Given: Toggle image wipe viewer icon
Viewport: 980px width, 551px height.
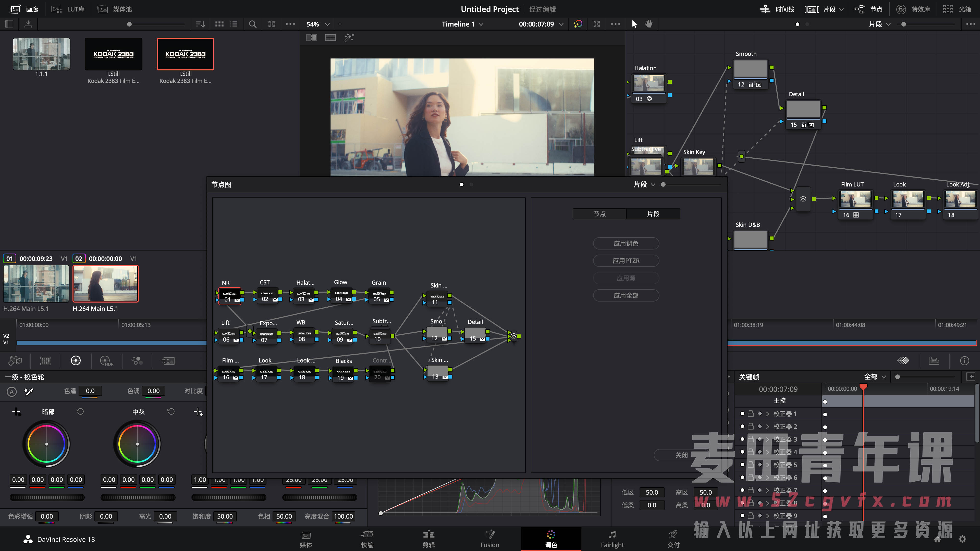Looking at the screenshot, I should click(x=312, y=37).
